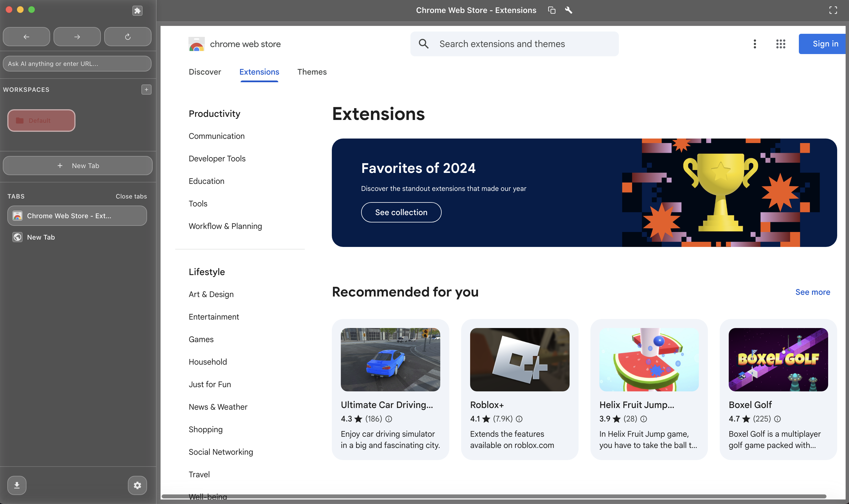Viewport: 849px width, 504px height.
Task: Show rating details via Roblox+ info icon
Action: coord(519,419)
